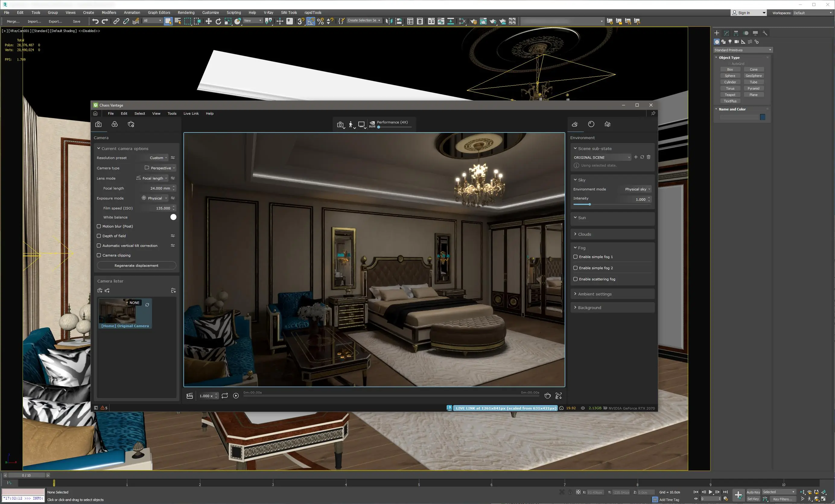
Task: Select the 3ds Max Rotate tool
Action: (x=218, y=21)
